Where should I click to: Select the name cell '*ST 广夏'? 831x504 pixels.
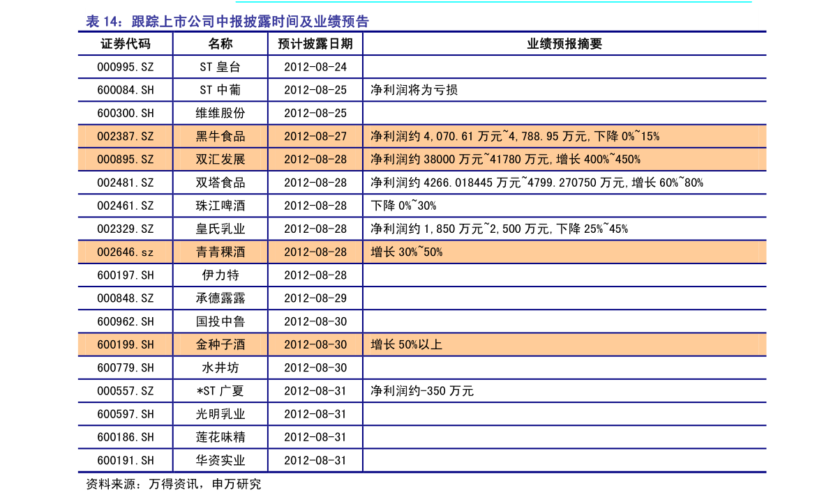point(220,391)
